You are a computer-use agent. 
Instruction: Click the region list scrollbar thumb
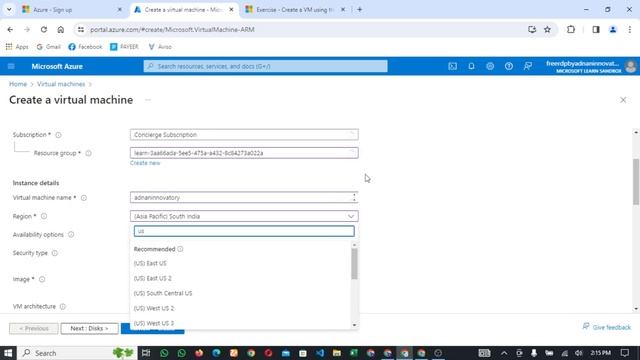354,263
